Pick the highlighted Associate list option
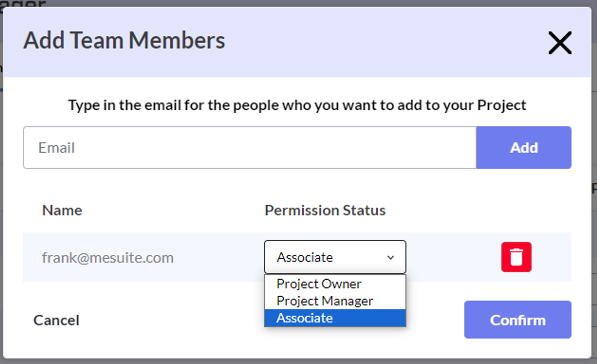Viewport: 597px width, 364px height. tap(304, 318)
